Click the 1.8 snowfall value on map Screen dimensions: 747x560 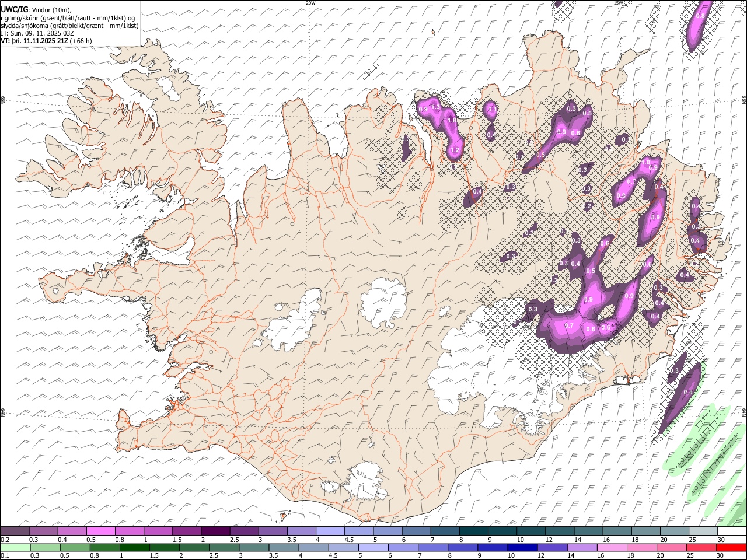click(451, 121)
